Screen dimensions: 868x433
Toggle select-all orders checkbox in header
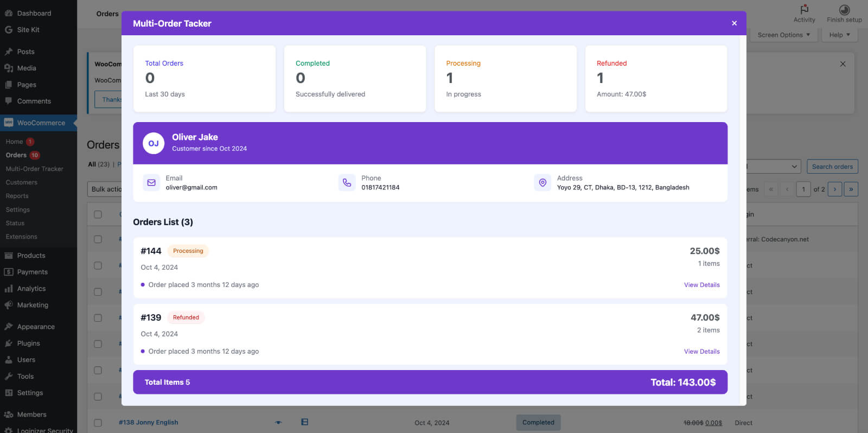pyautogui.click(x=98, y=214)
